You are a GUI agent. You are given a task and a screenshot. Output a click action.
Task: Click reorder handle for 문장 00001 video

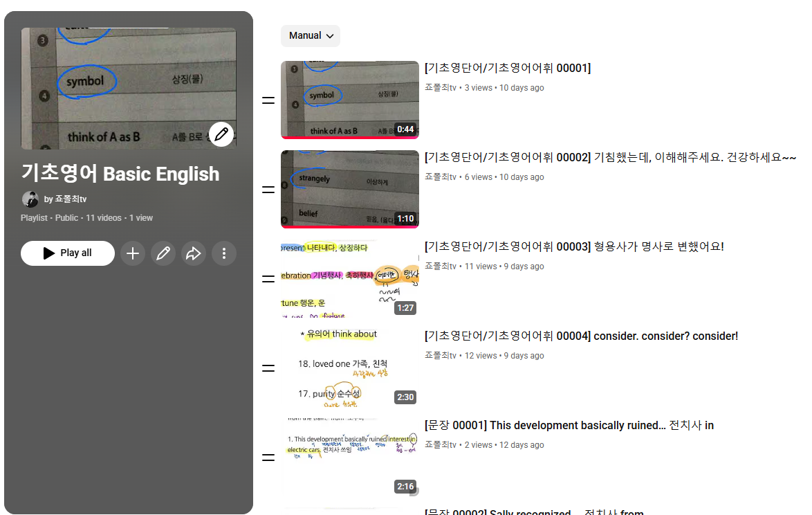[x=268, y=458]
